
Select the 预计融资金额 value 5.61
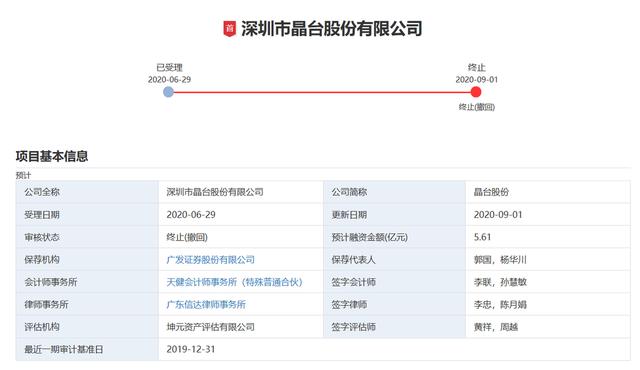click(x=482, y=237)
